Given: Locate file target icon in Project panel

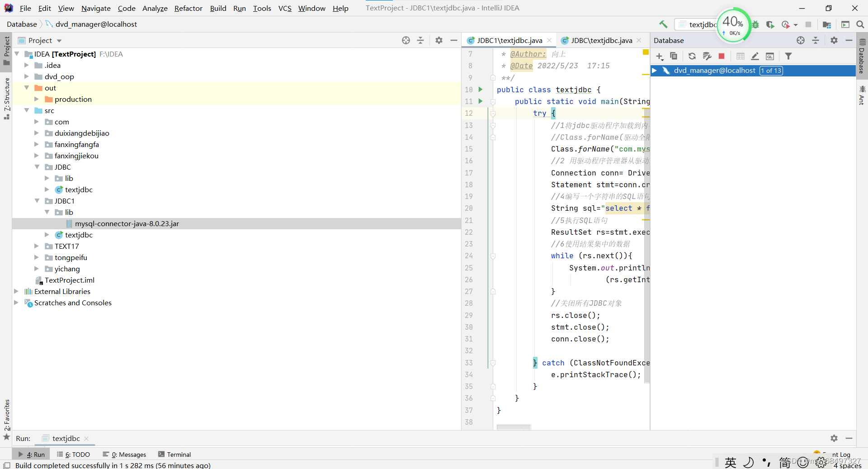Looking at the screenshot, I should 406,40.
